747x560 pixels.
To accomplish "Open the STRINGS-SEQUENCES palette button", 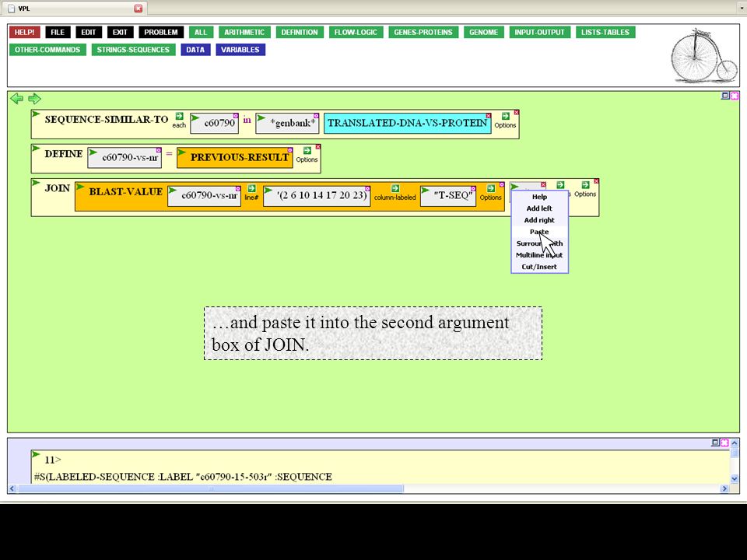I will [x=133, y=50].
